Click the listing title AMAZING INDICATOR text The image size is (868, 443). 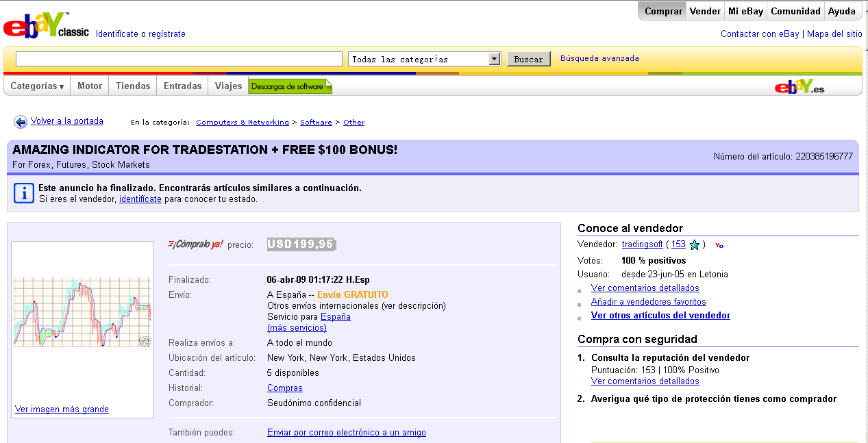205,150
